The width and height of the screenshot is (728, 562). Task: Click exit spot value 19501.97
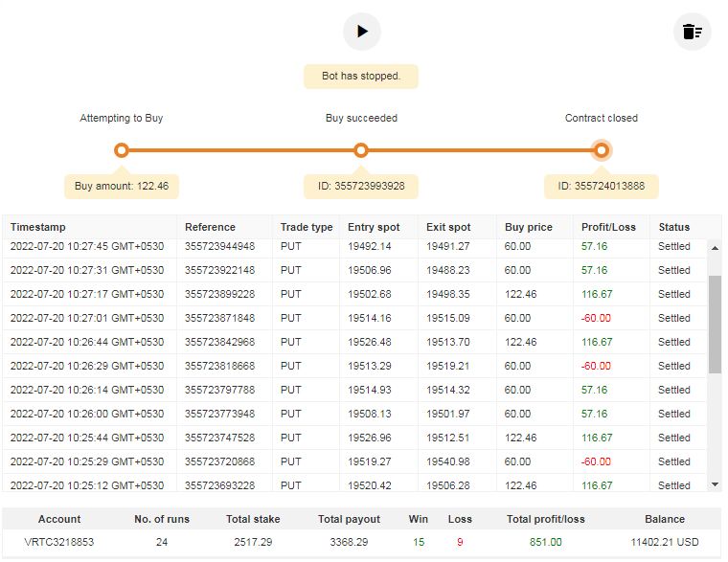[448, 414]
